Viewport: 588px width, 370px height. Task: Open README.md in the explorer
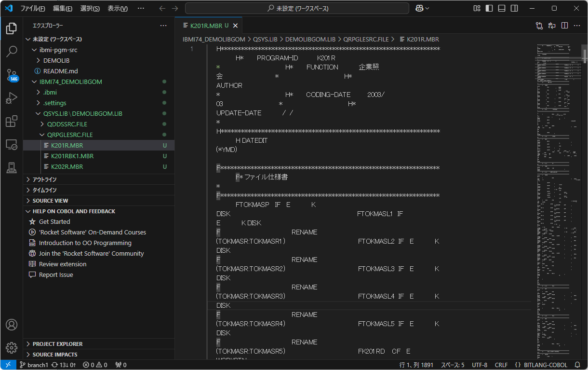coord(99,71)
